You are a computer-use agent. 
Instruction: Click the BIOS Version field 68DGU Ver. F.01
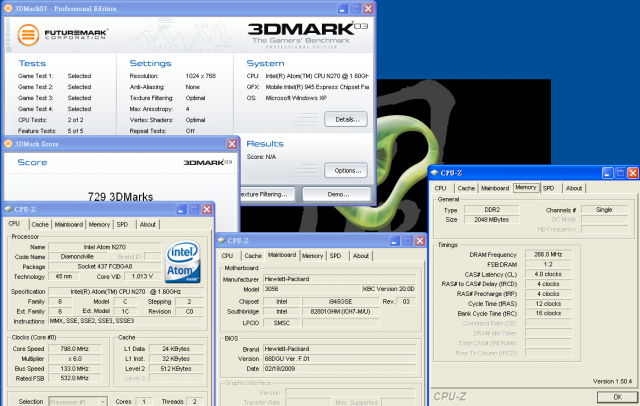340,359
